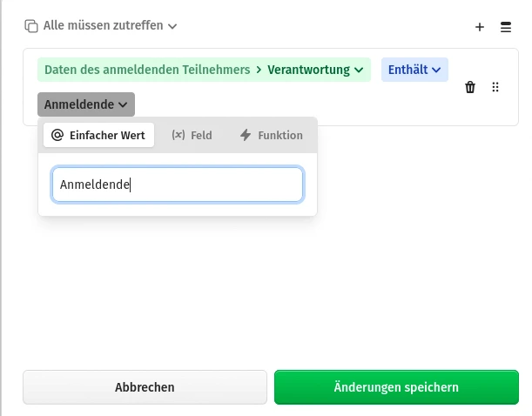The image size is (532, 416).
Task: Click the @ icon on Einfacher Wert
Action: (57, 135)
